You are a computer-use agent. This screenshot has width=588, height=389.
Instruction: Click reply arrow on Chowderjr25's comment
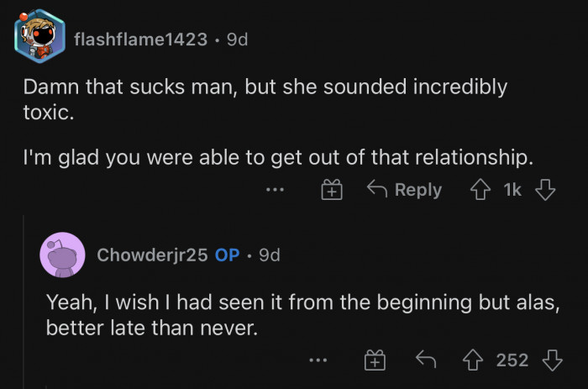426,360
